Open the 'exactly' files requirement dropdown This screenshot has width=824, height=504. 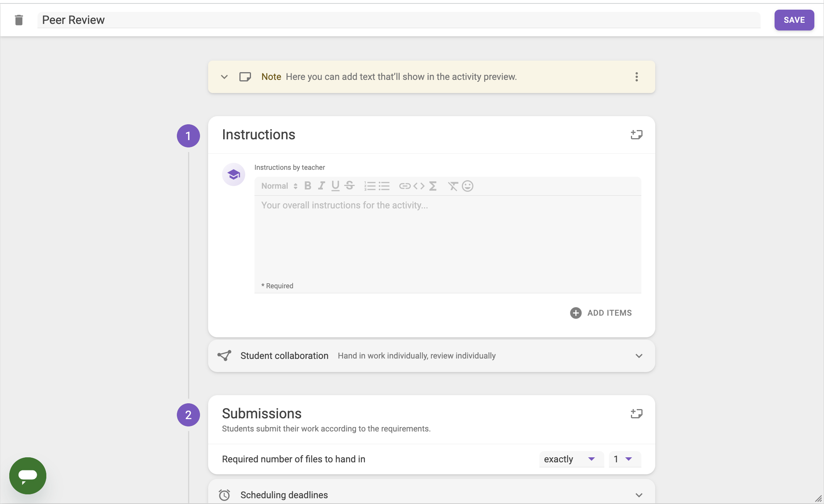(x=570, y=459)
